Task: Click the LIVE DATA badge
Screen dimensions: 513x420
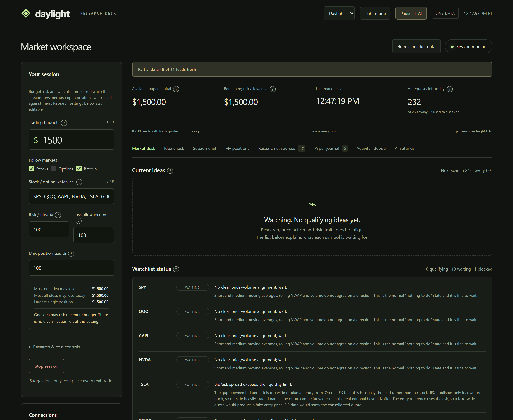Action: tap(445, 13)
